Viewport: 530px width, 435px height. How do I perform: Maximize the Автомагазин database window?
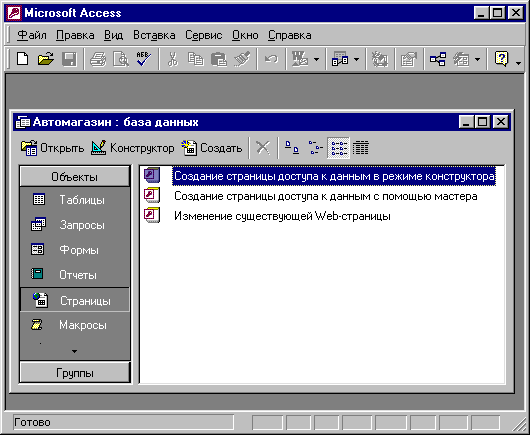[483, 122]
